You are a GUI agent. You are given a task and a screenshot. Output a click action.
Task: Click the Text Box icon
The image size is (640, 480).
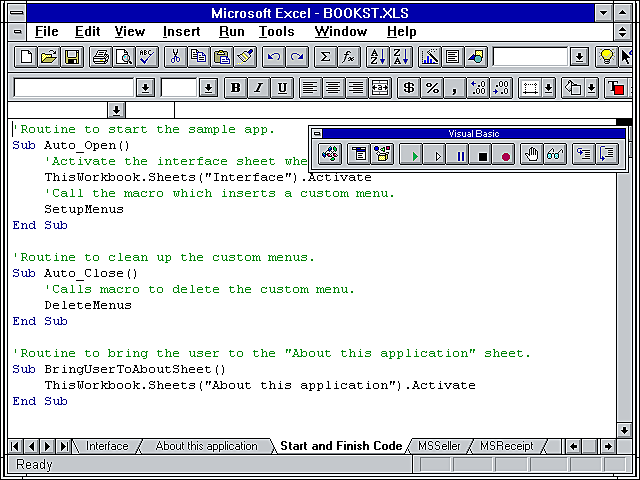tap(453, 57)
